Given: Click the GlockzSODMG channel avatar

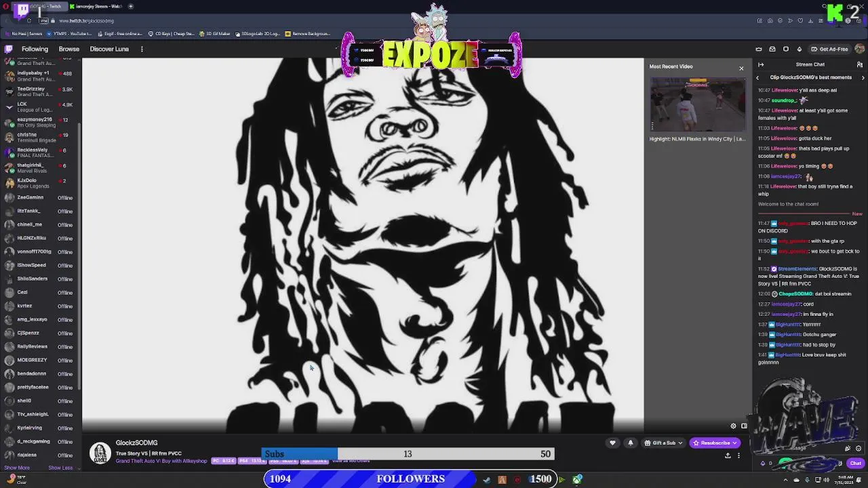Looking at the screenshot, I should point(100,453).
